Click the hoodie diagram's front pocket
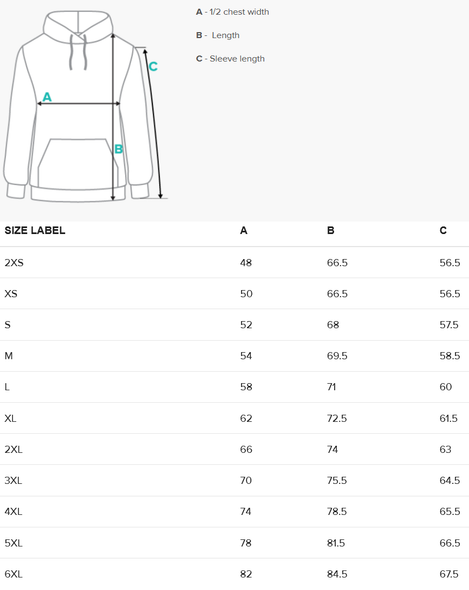This screenshot has width=469, height=590. click(x=78, y=162)
